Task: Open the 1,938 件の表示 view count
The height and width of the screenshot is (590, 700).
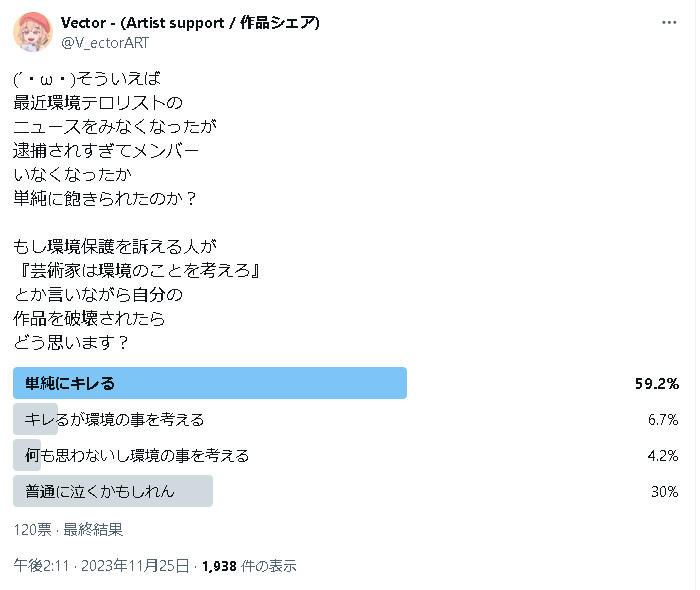Action: pos(249,565)
